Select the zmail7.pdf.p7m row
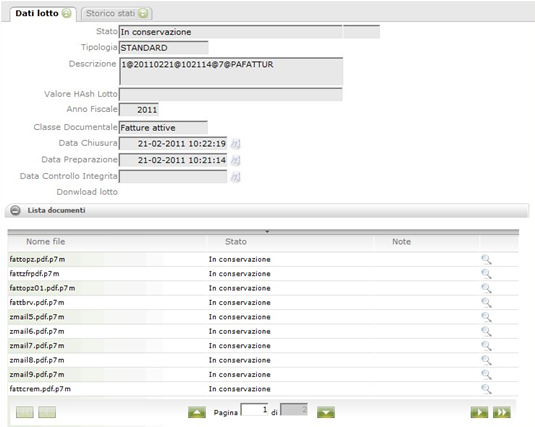The height and width of the screenshot is (427, 535). (263, 346)
